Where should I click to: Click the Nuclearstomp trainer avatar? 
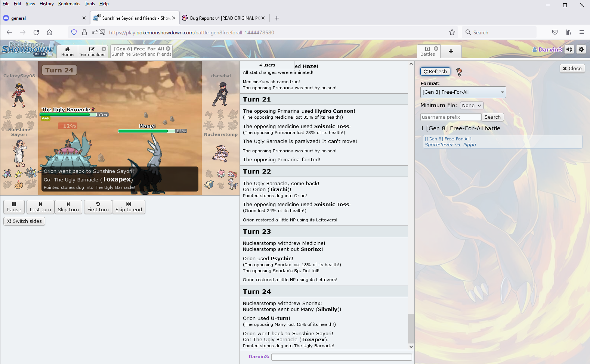(x=221, y=153)
